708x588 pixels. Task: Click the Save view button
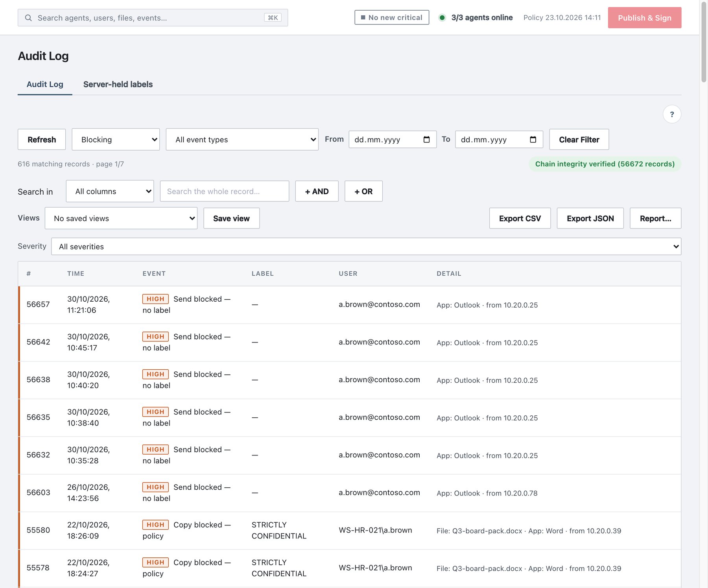tap(231, 218)
